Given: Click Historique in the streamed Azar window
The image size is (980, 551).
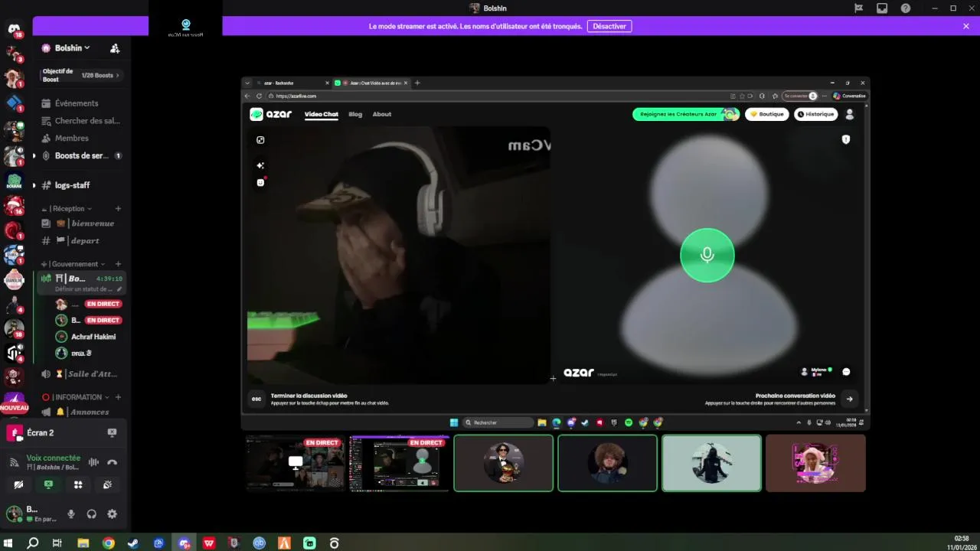Looking at the screenshot, I should [x=815, y=114].
